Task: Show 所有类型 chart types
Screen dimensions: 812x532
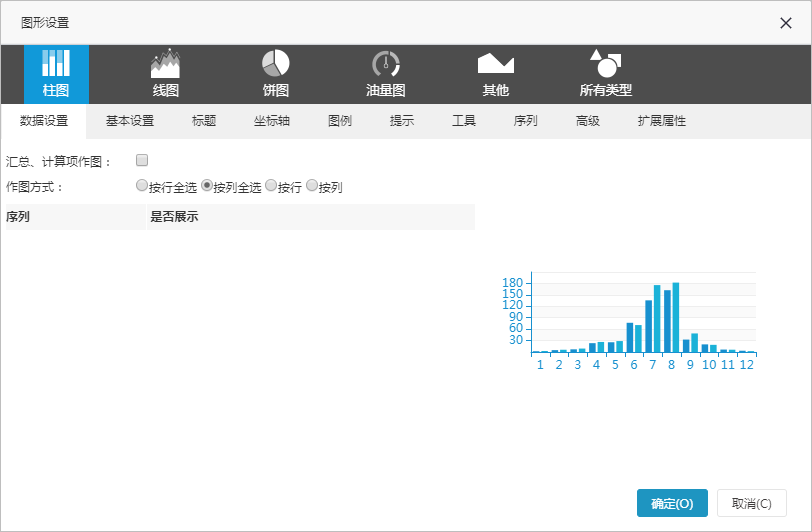Action: click(605, 74)
